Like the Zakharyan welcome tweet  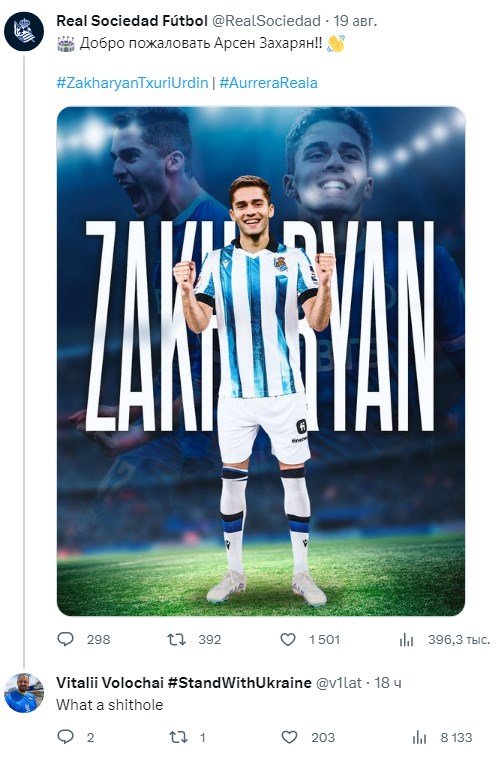pyautogui.click(x=288, y=640)
